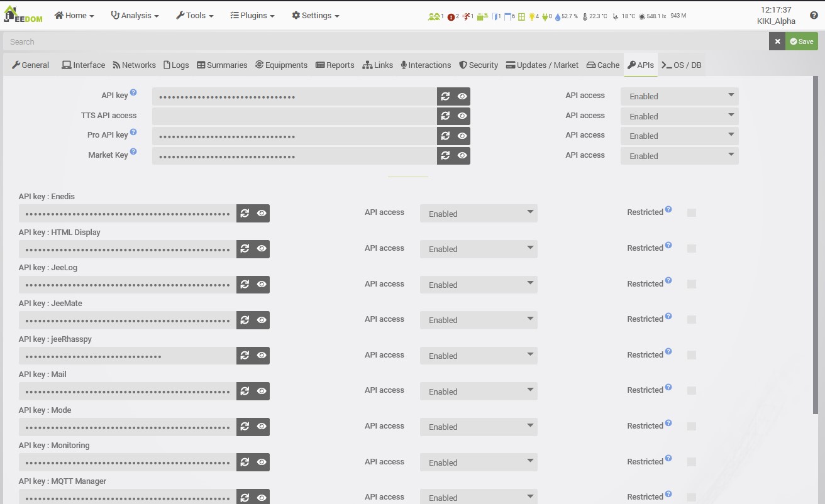Viewport: 825px width, 504px height.
Task: Click the humidity droplet summary icon
Action: 558,16
